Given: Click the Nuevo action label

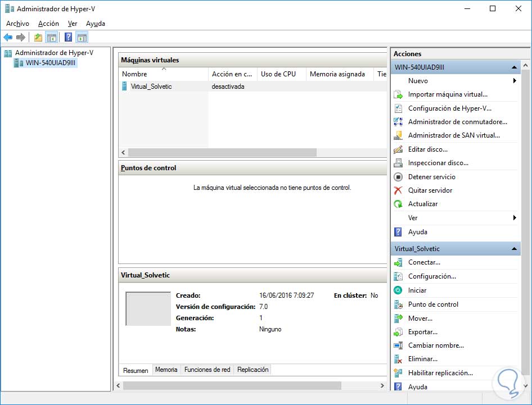Looking at the screenshot, I should [x=418, y=81].
